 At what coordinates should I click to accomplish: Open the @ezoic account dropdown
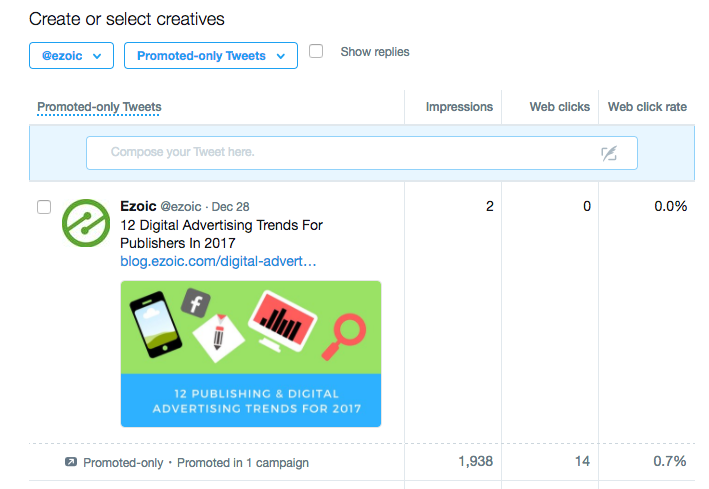click(x=71, y=56)
